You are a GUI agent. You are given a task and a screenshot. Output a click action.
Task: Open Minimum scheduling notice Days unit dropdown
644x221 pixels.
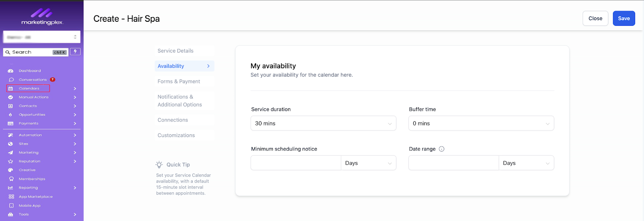pos(368,163)
